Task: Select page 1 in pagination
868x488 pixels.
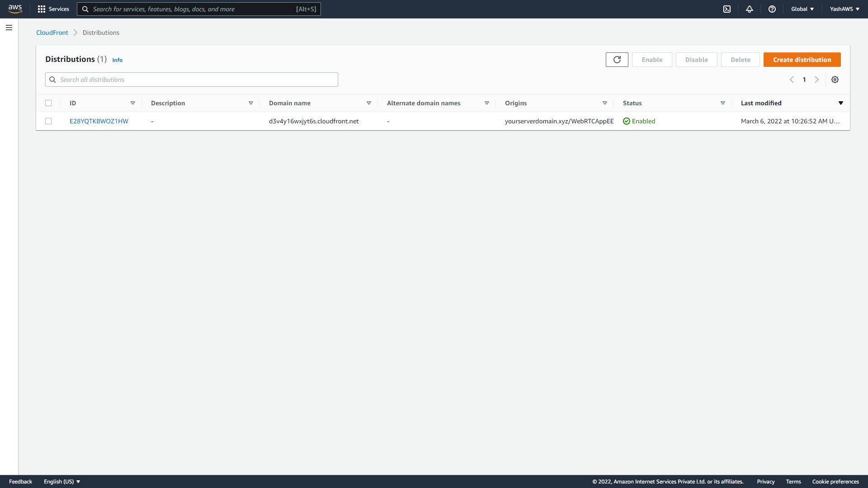Action: click(804, 80)
